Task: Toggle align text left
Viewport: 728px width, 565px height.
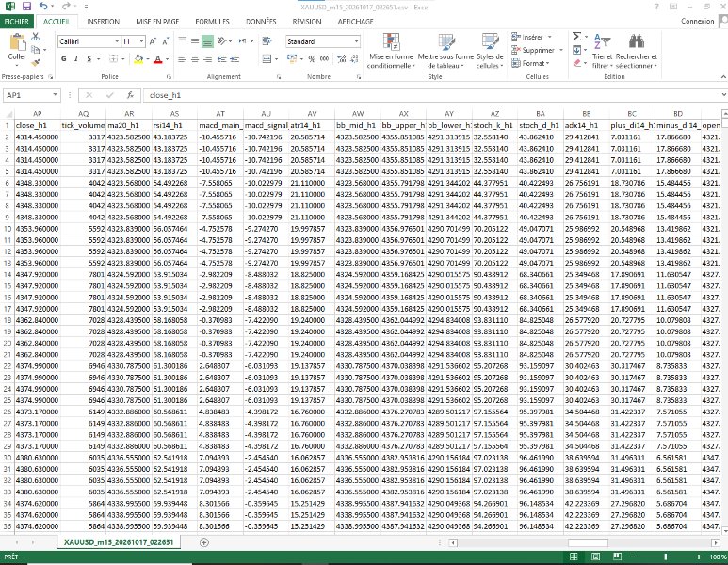Action: coord(183,59)
